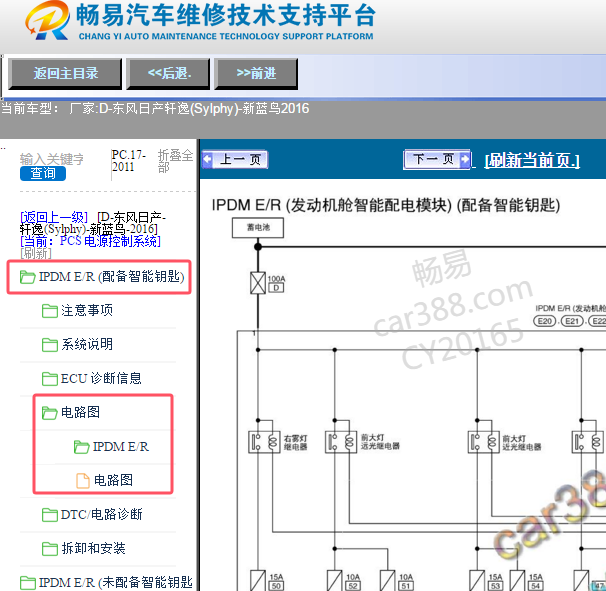Click the 畅易 platform logo
Viewport: 606px width, 591px height.
48,20
